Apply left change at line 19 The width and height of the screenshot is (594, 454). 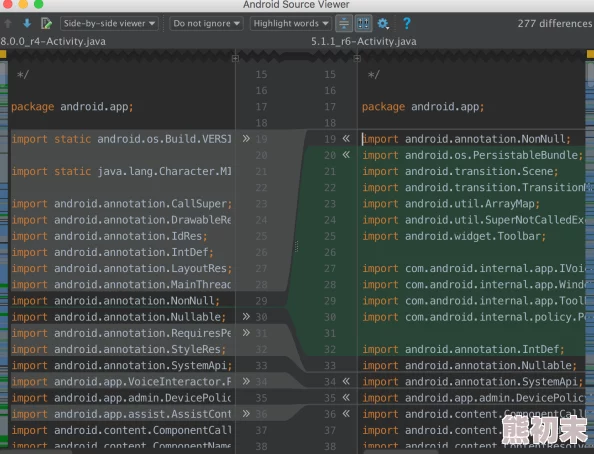coord(246,139)
